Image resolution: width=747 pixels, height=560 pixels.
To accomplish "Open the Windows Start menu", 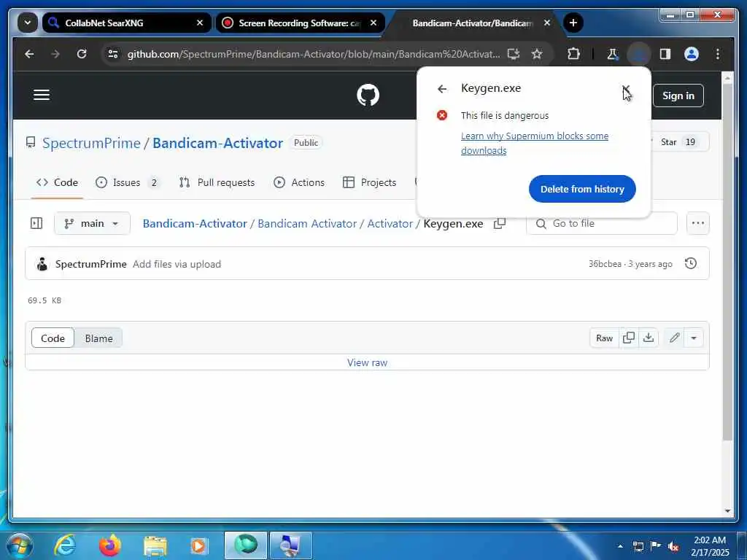I will pyautogui.click(x=20, y=545).
